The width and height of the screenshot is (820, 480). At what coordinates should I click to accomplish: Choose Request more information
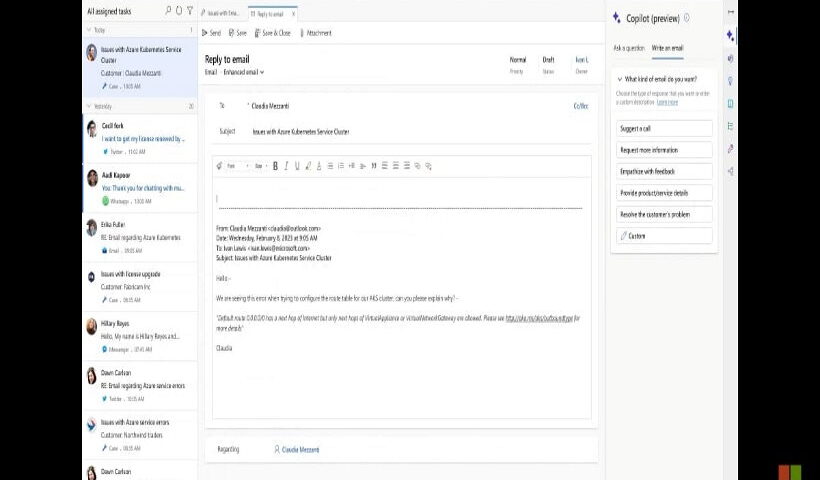(x=664, y=150)
